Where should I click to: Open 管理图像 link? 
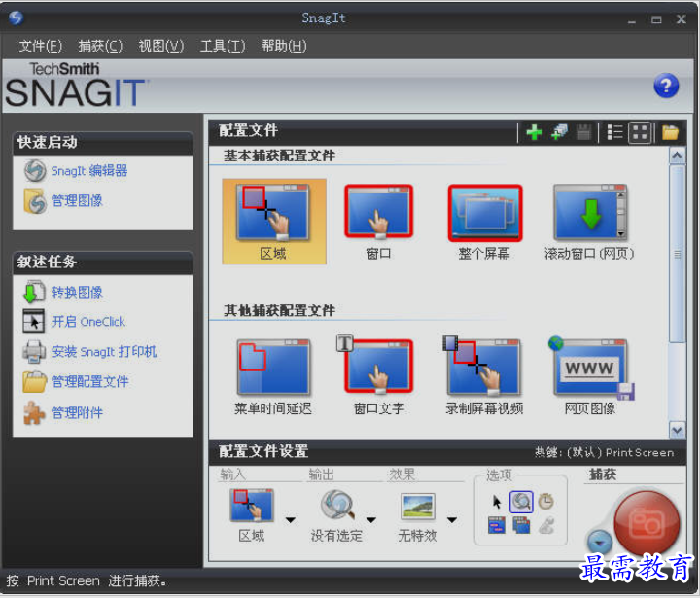click(77, 200)
